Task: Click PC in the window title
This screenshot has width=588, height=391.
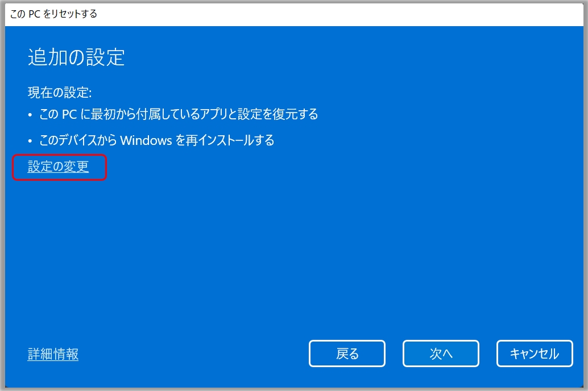Action: pos(34,14)
